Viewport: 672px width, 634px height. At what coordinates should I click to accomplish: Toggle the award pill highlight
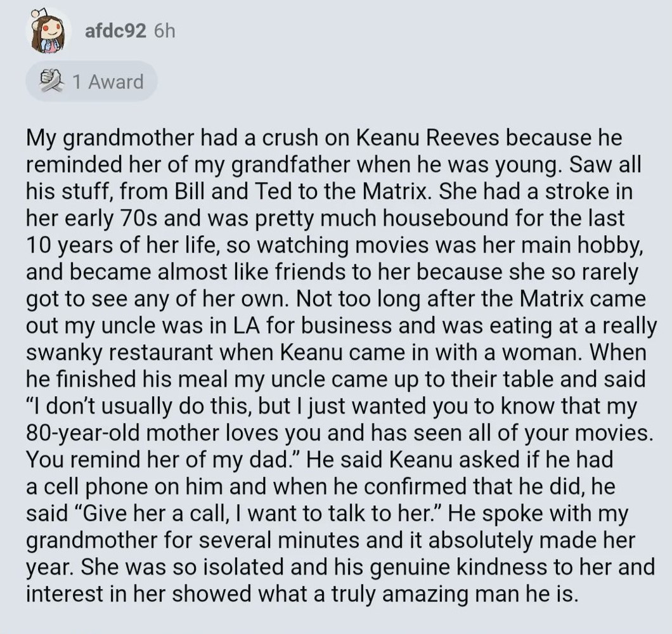[91, 81]
